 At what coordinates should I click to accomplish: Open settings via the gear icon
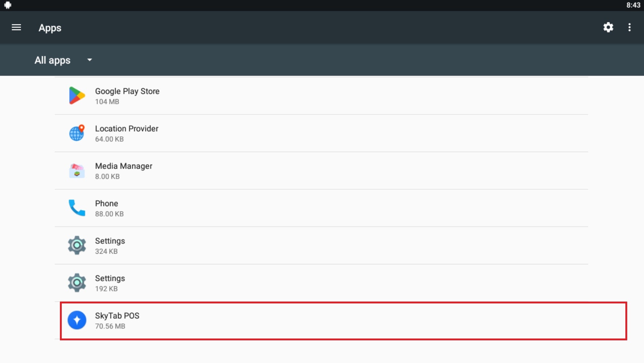(608, 27)
